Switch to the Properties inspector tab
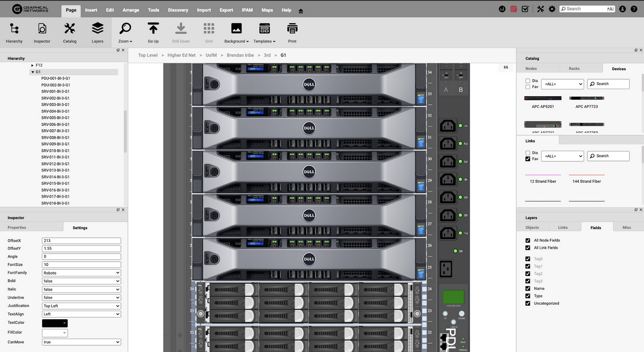Viewport: 644px width, 352px height. [17, 228]
